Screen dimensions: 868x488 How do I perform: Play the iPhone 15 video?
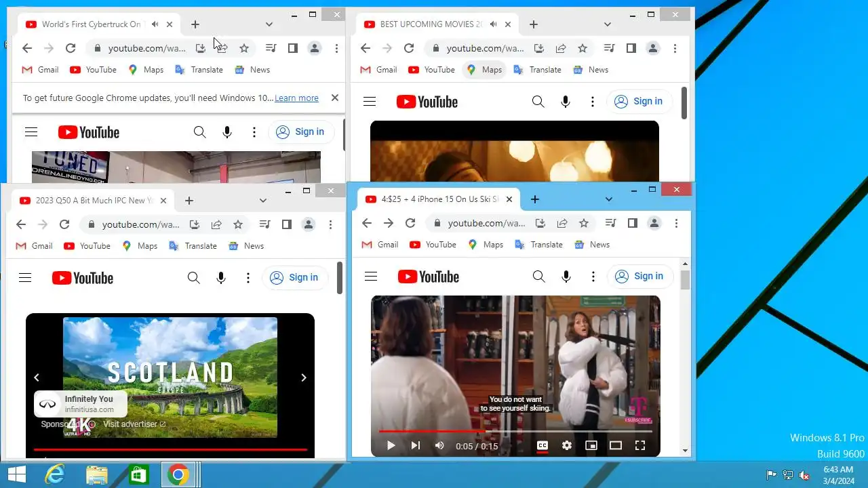(391, 445)
